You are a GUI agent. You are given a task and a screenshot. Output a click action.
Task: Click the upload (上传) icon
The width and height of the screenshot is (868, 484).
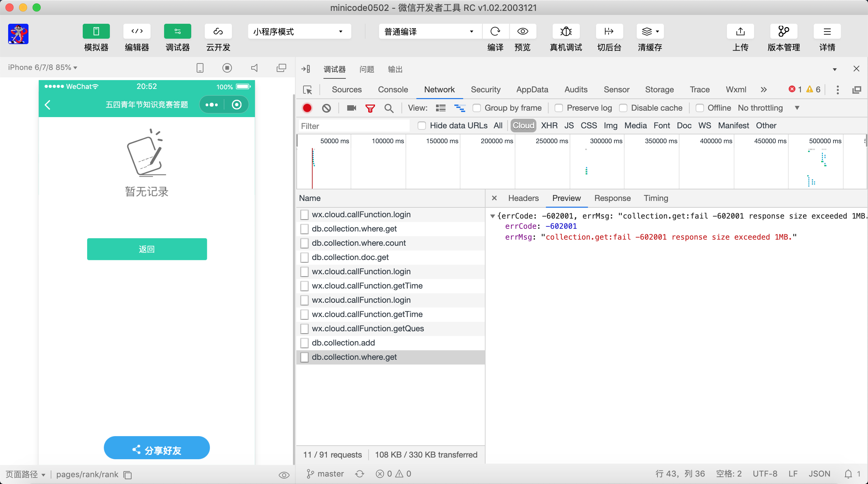click(x=740, y=32)
